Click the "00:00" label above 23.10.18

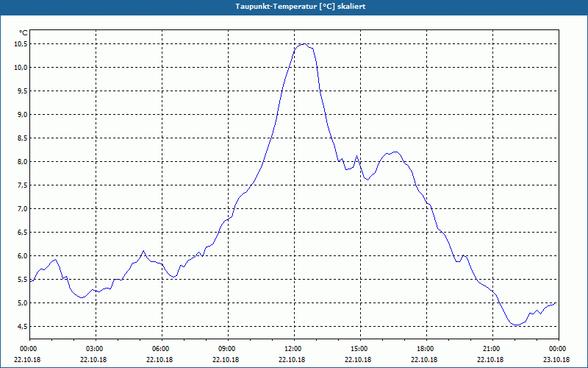point(556,349)
